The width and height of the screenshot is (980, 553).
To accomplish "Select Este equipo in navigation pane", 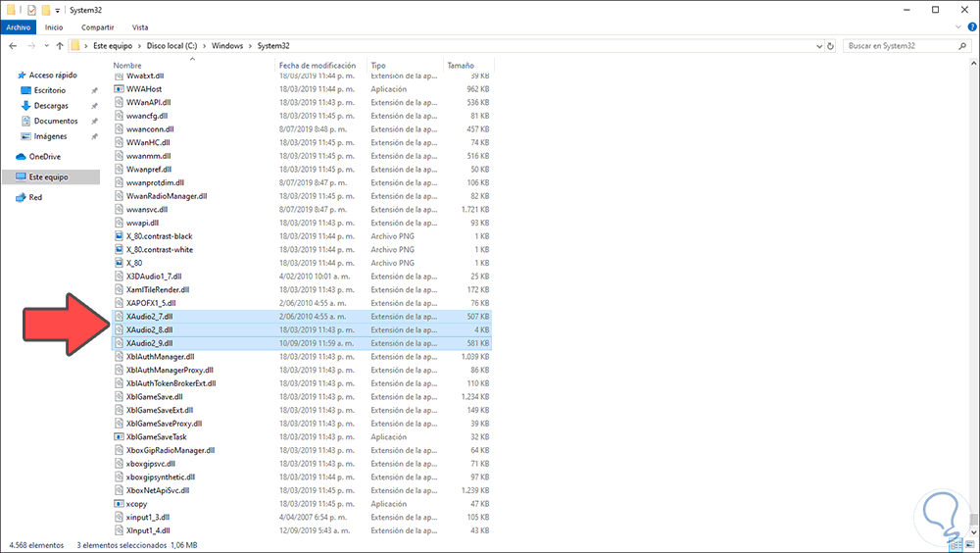I will point(48,177).
